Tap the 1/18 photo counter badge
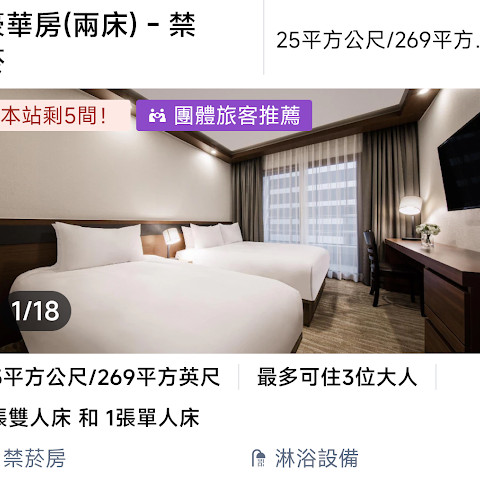Viewport: 480px width, 480px height. tap(36, 311)
